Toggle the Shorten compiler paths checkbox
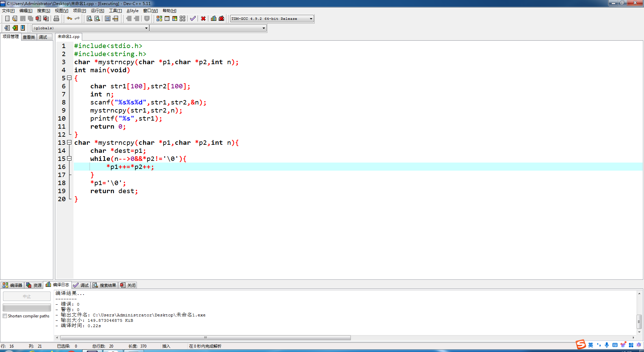 5,316
